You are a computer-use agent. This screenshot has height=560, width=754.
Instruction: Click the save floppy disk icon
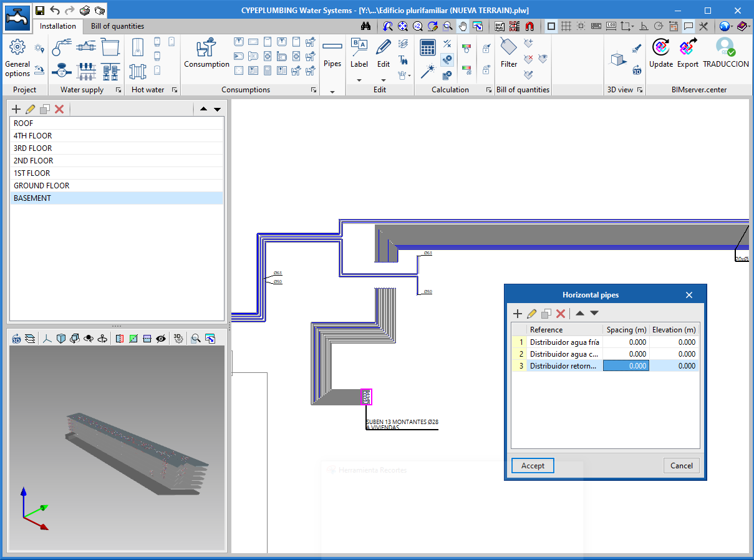click(x=40, y=10)
